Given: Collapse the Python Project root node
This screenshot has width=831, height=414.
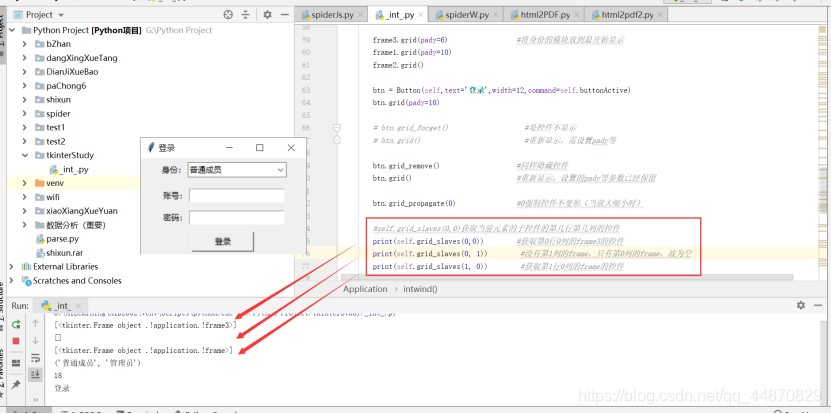Looking at the screenshot, I should click(12, 30).
